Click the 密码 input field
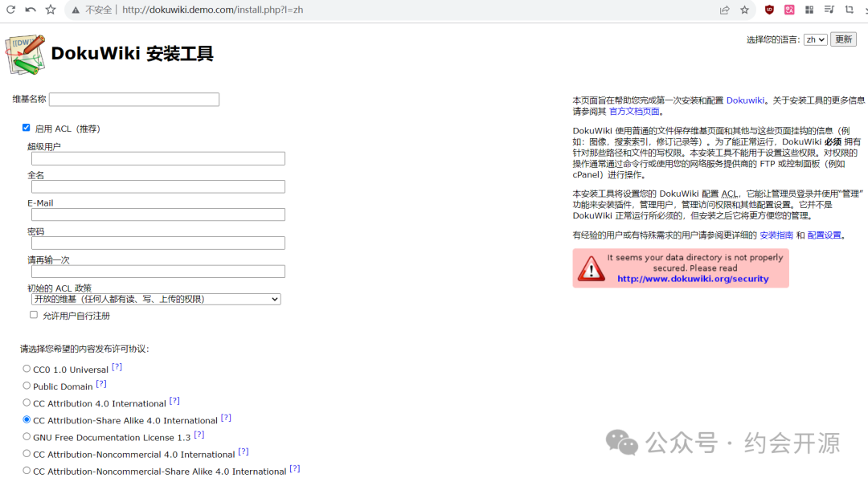 coord(158,243)
